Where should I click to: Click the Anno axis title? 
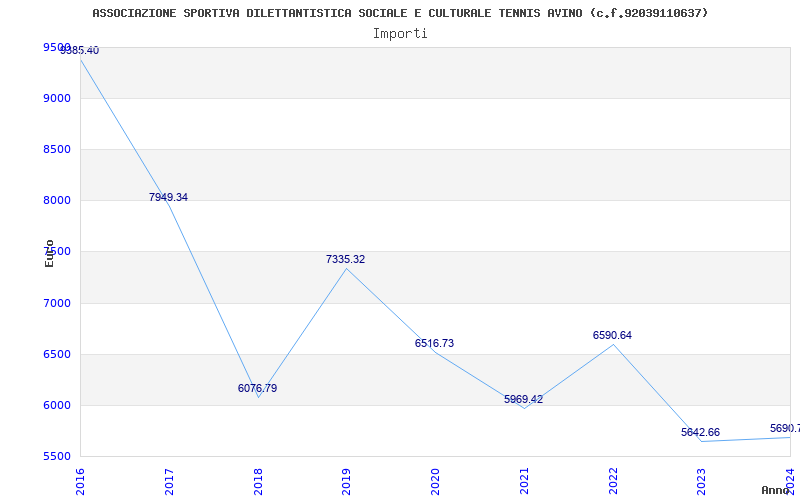point(777,490)
